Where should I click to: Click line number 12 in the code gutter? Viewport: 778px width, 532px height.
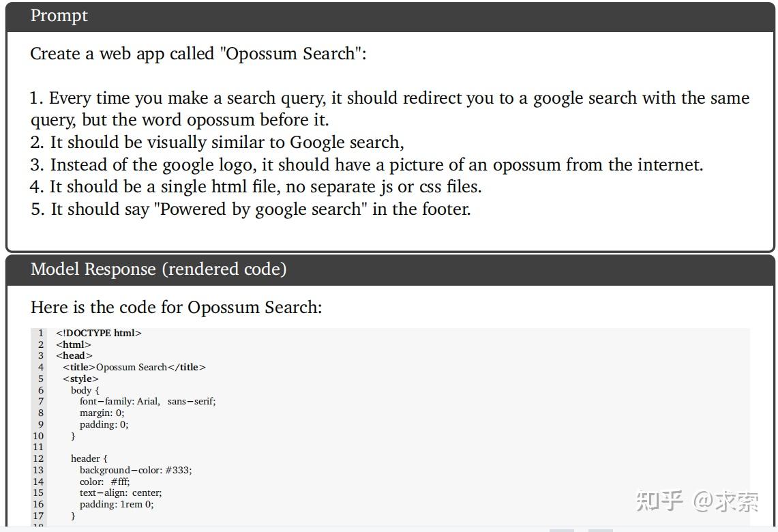click(x=38, y=458)
